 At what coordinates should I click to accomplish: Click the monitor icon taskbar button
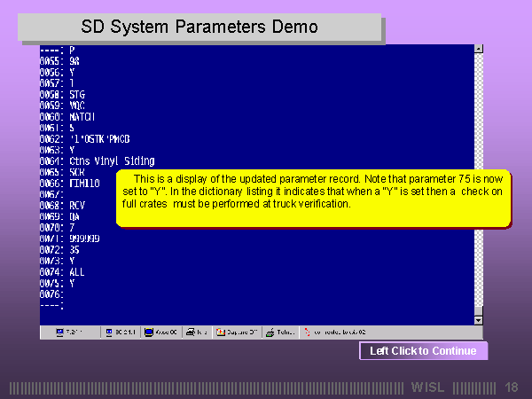pos(160,332)
